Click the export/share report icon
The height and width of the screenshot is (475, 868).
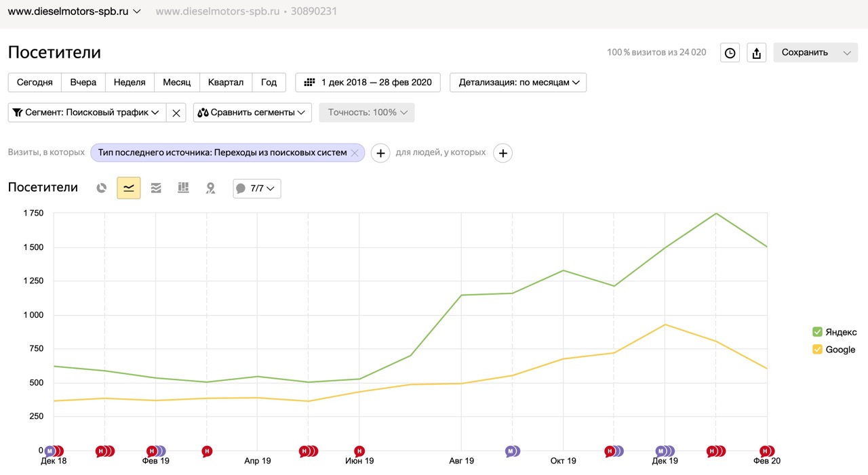click(757, 53)
